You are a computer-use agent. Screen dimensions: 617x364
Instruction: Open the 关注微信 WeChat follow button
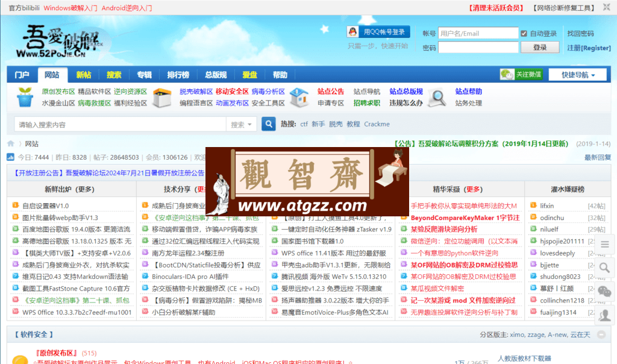point(521,74)
